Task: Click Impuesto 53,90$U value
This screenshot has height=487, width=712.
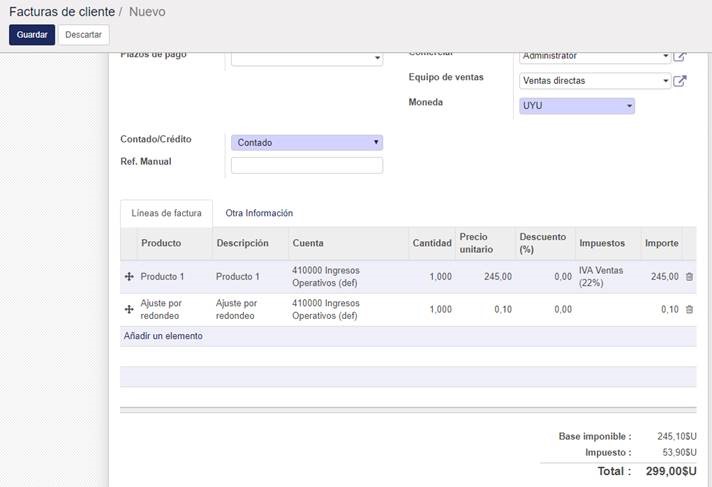Action: coord(679,453)
